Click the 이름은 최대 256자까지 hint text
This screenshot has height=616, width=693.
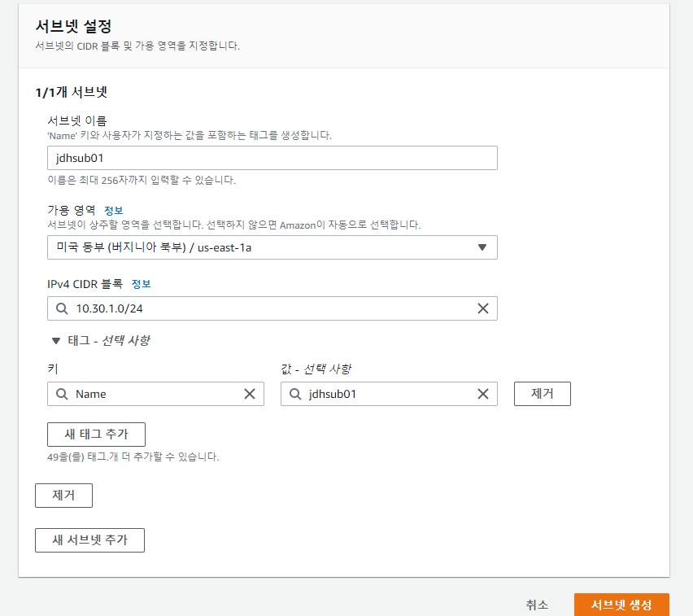point(142,180)
